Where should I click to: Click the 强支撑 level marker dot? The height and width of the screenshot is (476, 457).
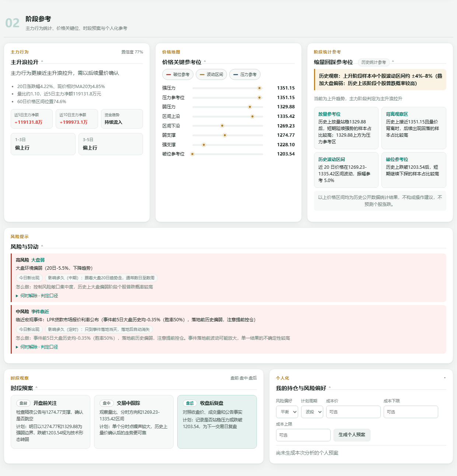click(204, 145)
